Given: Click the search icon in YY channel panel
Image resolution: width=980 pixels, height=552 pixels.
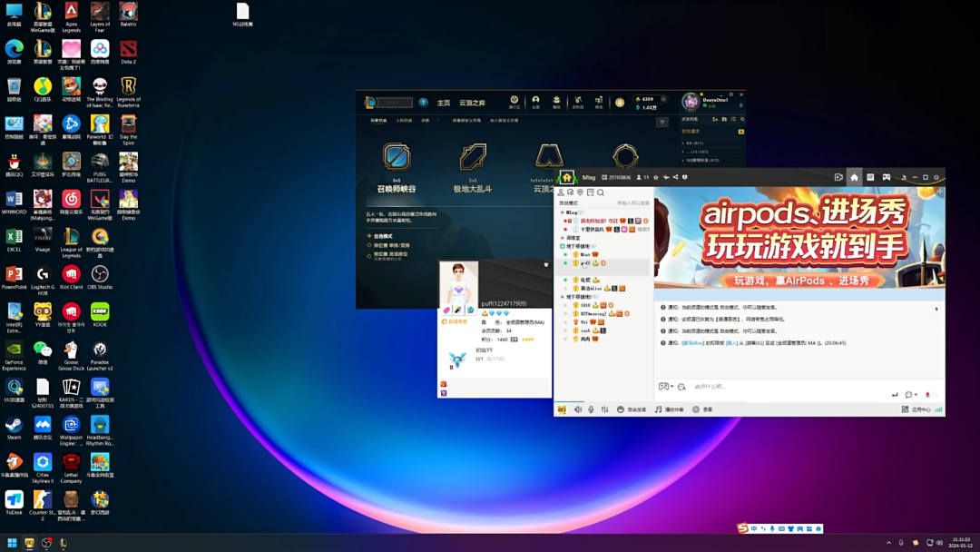Looking at the screenshot, I should (601, 192).
